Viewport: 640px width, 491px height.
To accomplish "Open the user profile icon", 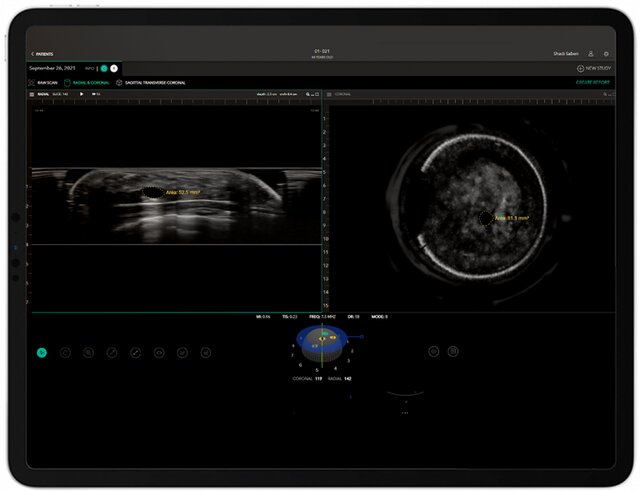I will coord(590,53).
